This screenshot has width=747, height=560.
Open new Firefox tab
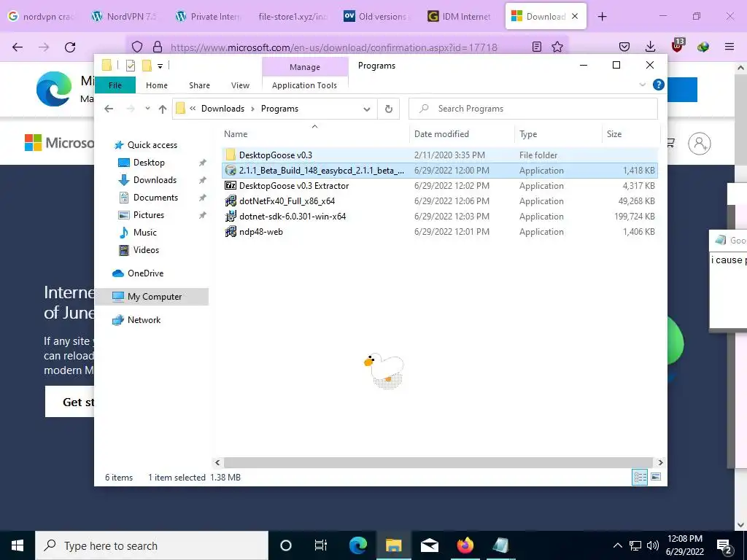click(x=602, y=16)
